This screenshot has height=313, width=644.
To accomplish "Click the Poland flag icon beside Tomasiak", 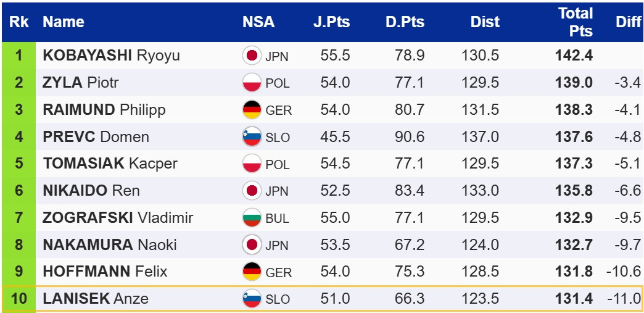I will (x=251, y=164).
